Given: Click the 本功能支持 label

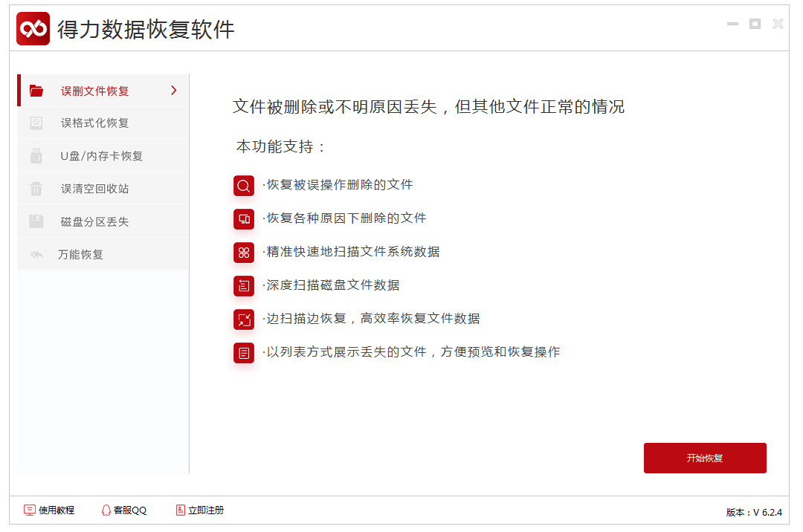Looking at the screenshot, I should (280, 147).
